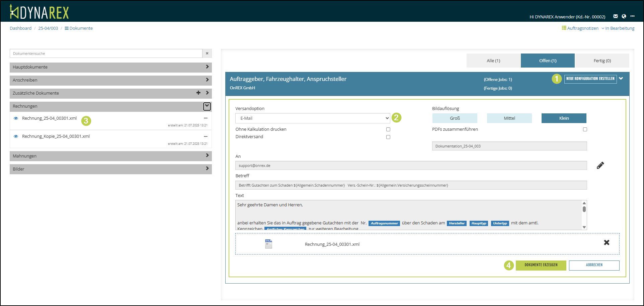Image resolution: width=644 pixels, height=306 pixels.
Task: Click the Dokumente erzeugen button
Action: click(541, 265)
